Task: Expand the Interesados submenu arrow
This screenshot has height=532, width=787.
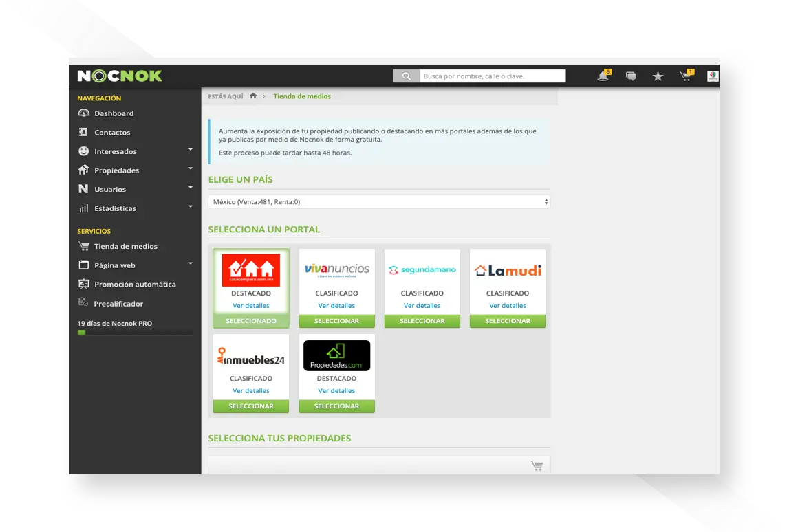Action: [x=191, y=149]
